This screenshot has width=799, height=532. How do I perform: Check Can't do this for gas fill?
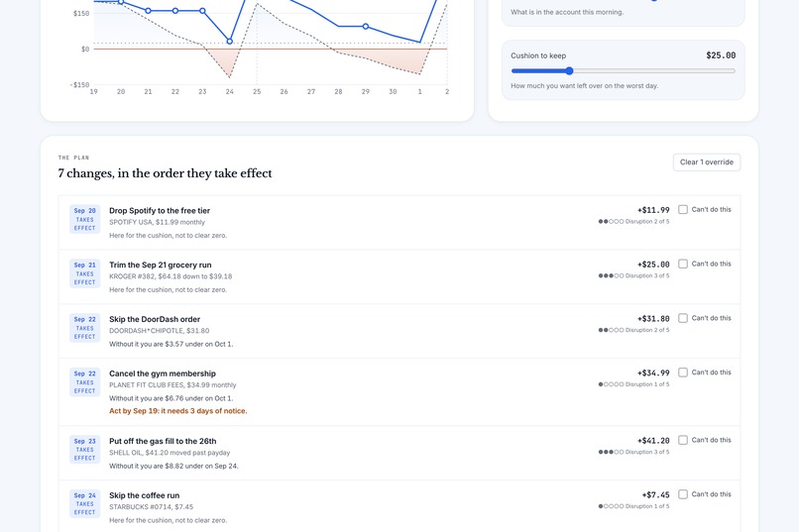tap(683, 440)
